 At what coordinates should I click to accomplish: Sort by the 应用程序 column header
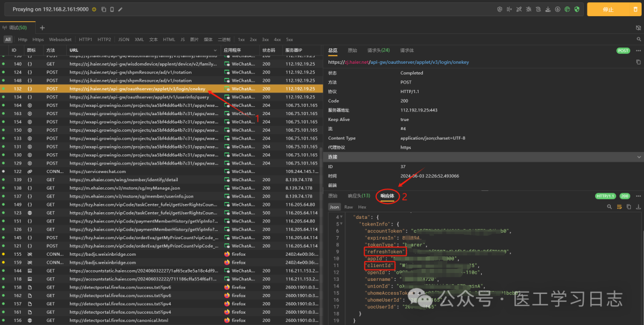point(232,51)
